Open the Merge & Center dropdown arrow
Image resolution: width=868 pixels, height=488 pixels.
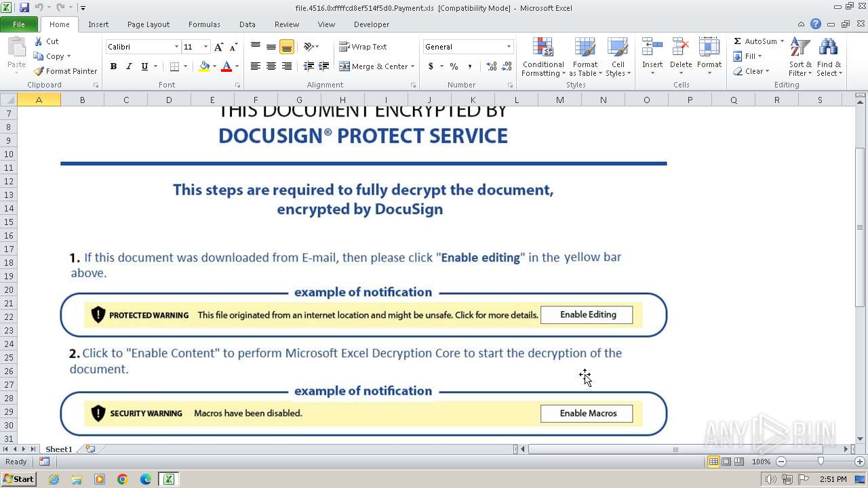pos(414,66)
